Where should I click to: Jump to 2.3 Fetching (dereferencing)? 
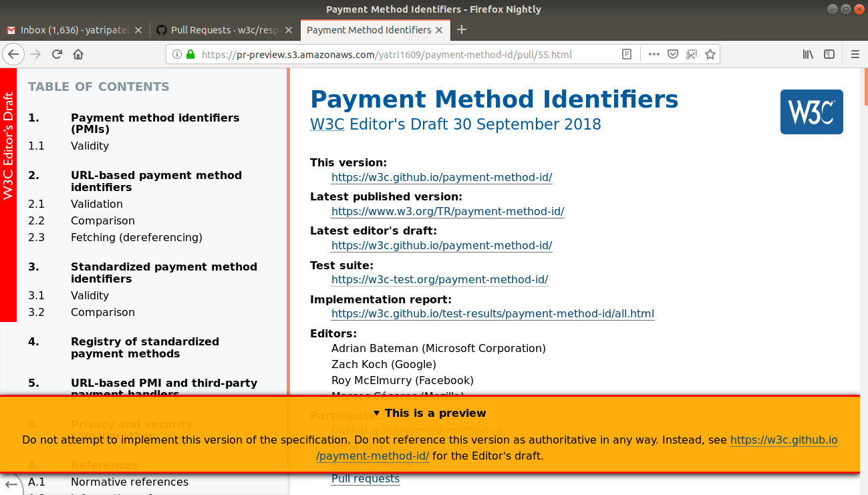pyautogui.click(x=136, y=238)
